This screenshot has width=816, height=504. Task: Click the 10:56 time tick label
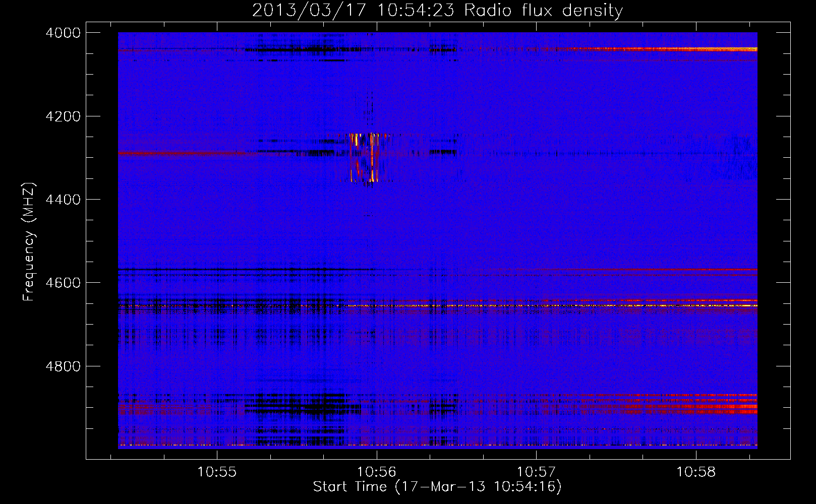(x=377, y=472)
